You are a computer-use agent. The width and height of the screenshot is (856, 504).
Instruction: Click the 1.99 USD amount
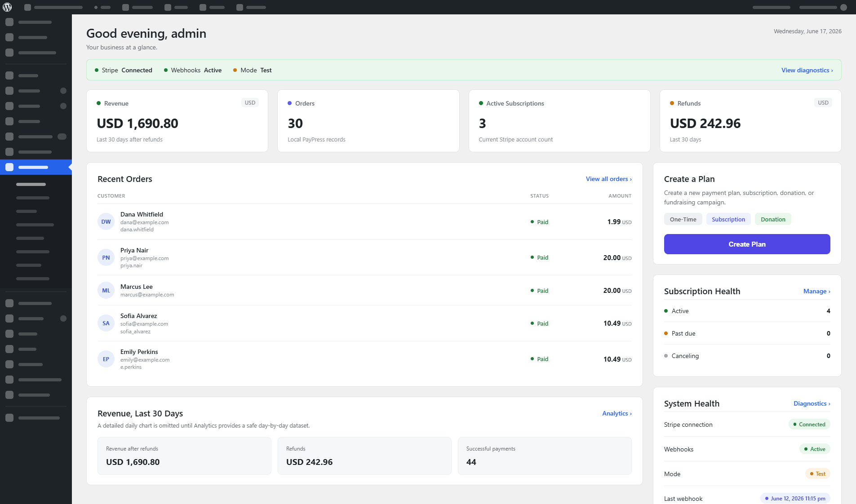[619, 222]
